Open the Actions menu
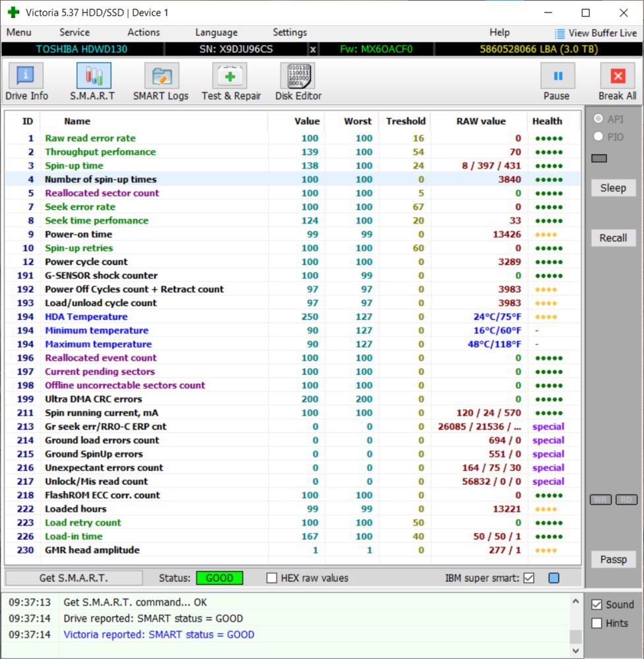 click(144, 32)
